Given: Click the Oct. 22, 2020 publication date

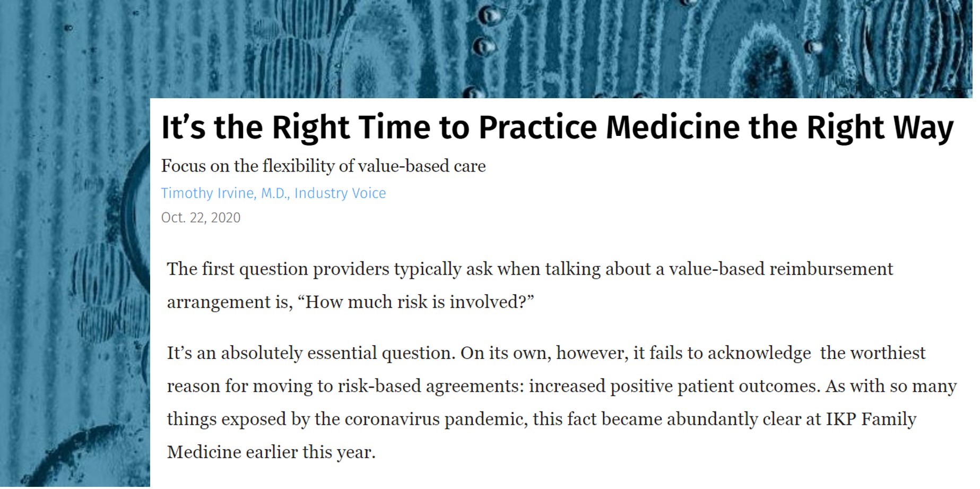Looking at the screenshot, I should tap(201, 218).
